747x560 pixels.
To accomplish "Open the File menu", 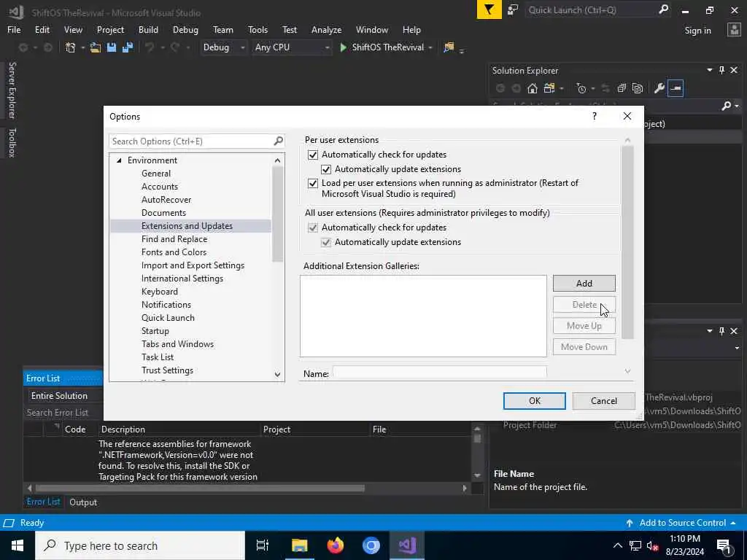I will tap(14, 29).
